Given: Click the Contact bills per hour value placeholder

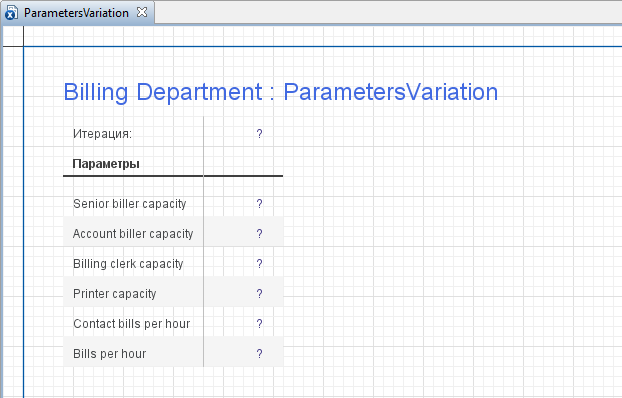Looking at the screenshot, I should [x=259, y=324].
